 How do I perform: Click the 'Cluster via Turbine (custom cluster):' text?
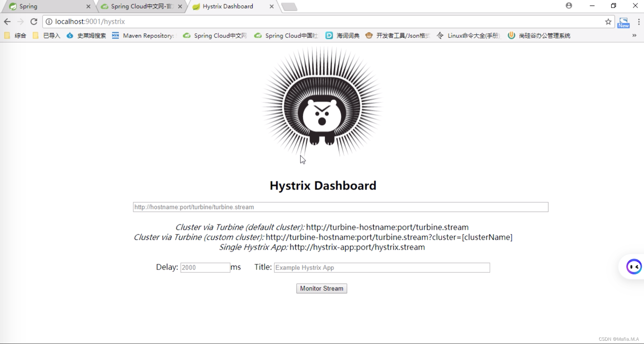coord(199,237)
